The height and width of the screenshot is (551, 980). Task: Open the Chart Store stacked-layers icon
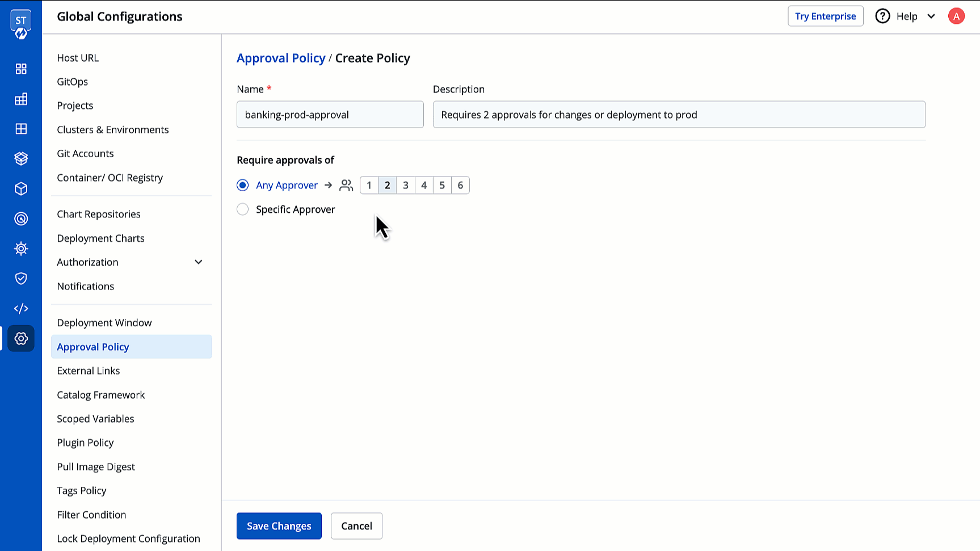tap(21, 158)
